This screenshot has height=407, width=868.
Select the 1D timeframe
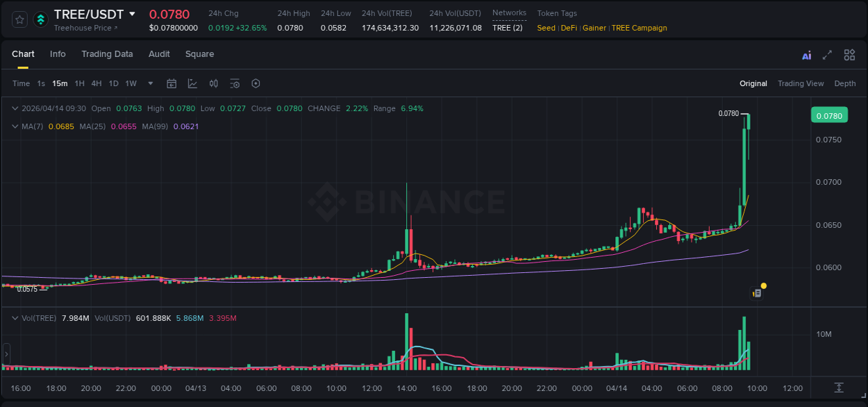tap(114, 83)
